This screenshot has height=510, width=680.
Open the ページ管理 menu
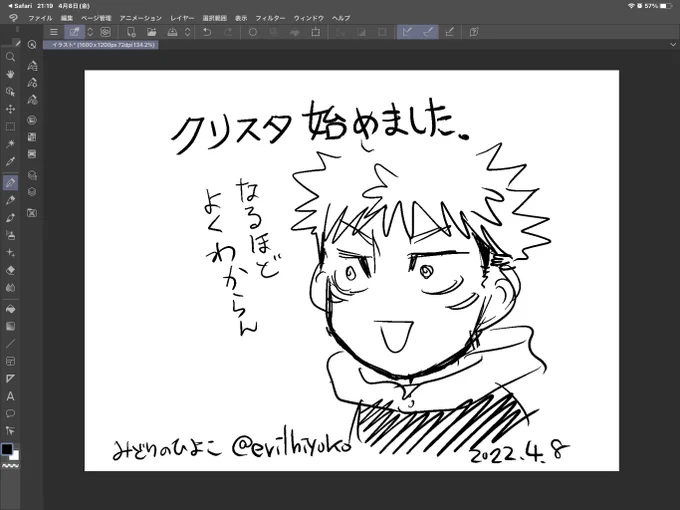point(96,18)
